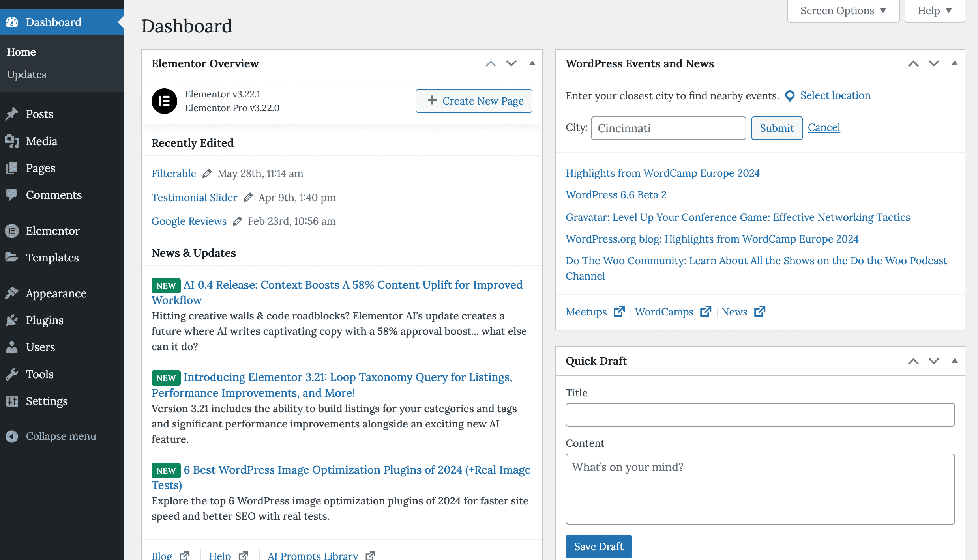
Task: Click the Tools wrench icon
Action: tap(12, 374)
